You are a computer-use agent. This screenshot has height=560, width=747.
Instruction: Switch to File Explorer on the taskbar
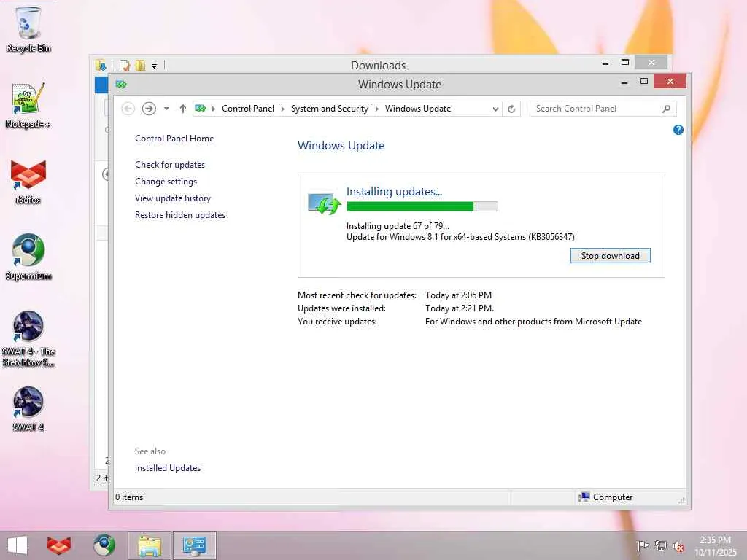[x=149, y=545]
